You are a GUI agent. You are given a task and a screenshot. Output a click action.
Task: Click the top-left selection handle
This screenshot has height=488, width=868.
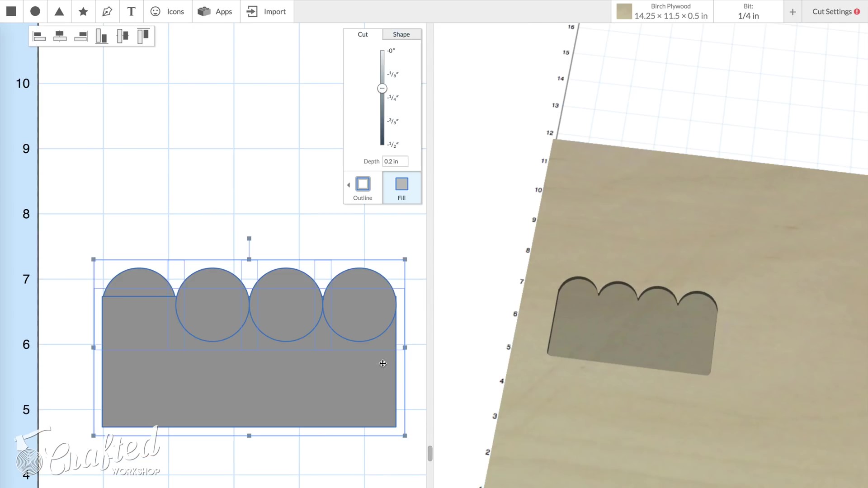pos(94,259)
